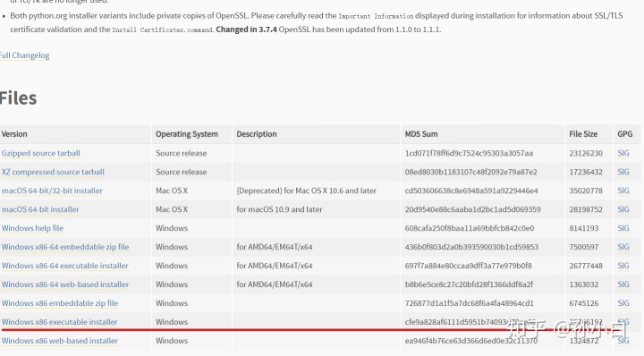Select the MD5 Sum column header
This screenshot has width=644, height=356.
click(421, 134)
